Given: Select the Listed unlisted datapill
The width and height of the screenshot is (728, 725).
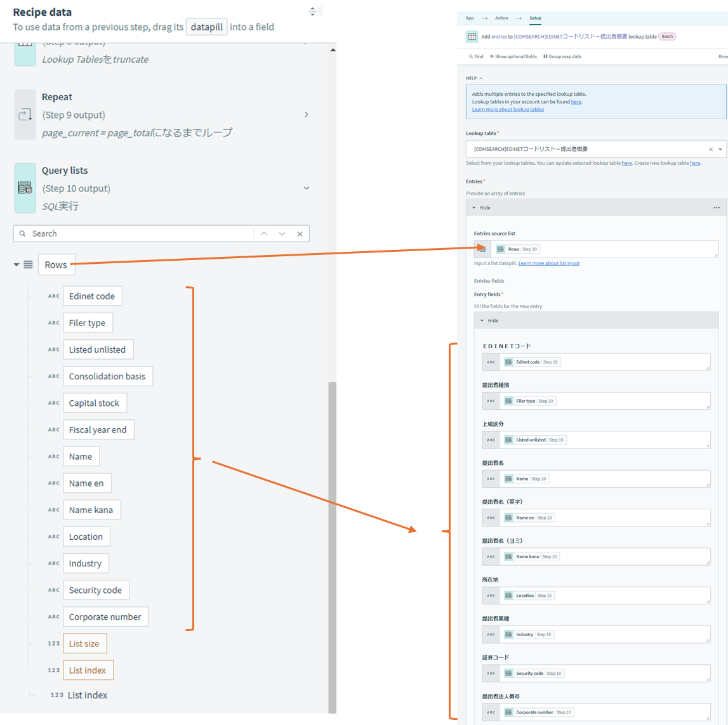Looking at the screenshot, I should point(98,349).
